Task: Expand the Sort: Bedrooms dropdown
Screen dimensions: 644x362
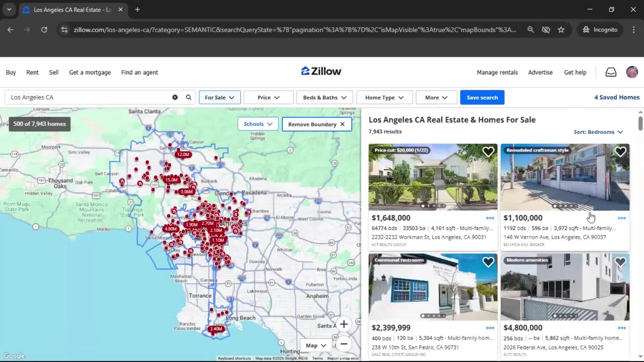Action: 598,132
